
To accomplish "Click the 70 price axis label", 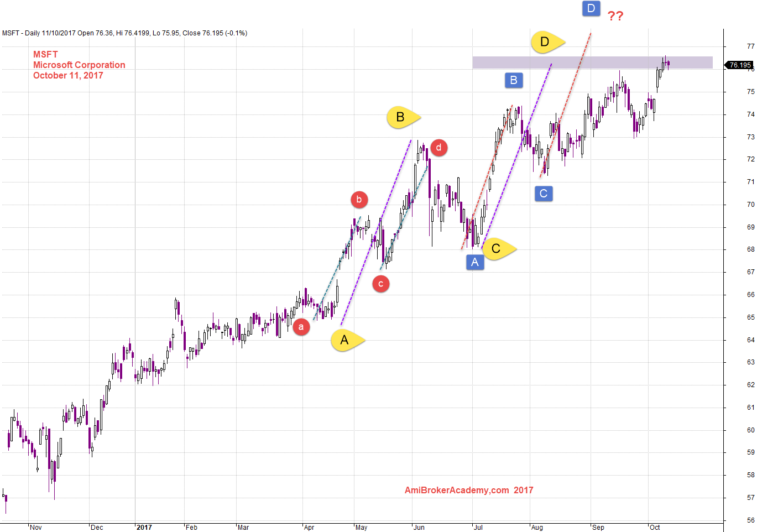I will coord(750,205).
